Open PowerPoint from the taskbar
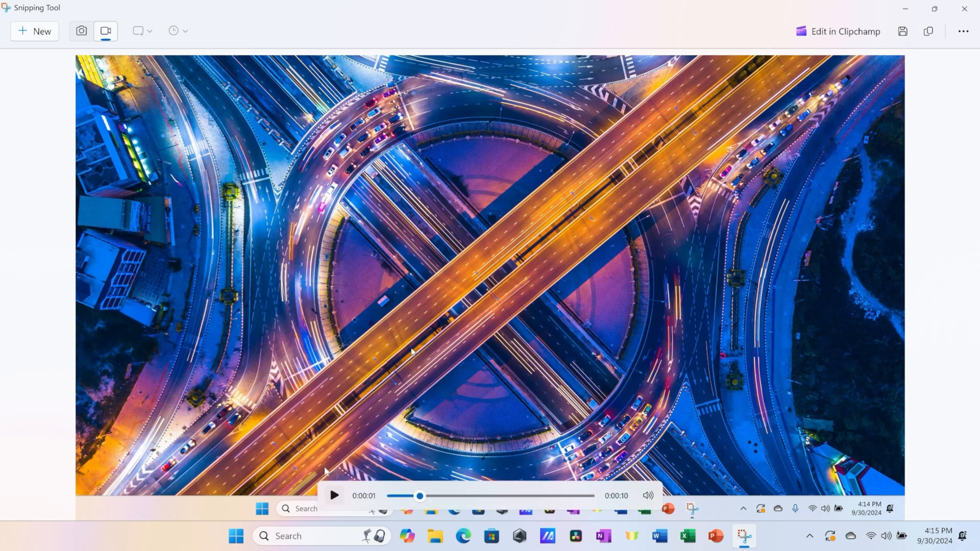This screenshot has width=980, height=551. [x=715, y=536]
